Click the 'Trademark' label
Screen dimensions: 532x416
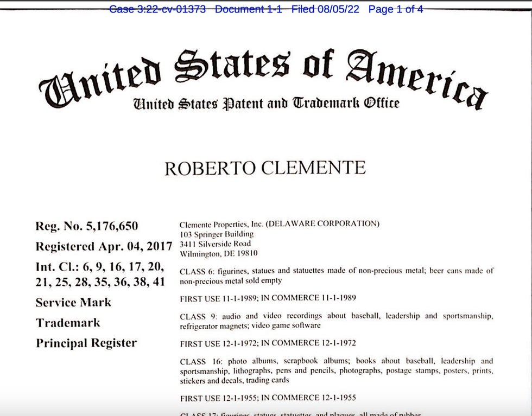[68, 323]
